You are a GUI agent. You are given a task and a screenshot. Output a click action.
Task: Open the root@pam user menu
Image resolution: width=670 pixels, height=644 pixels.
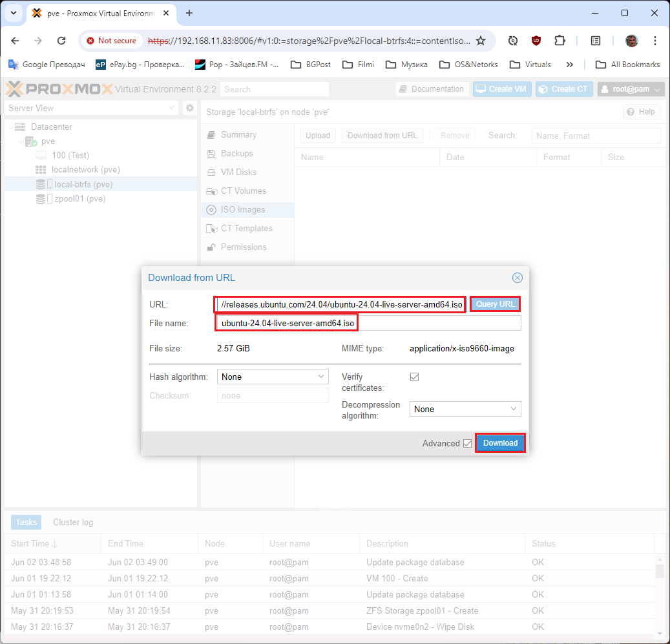coord(631,89)
